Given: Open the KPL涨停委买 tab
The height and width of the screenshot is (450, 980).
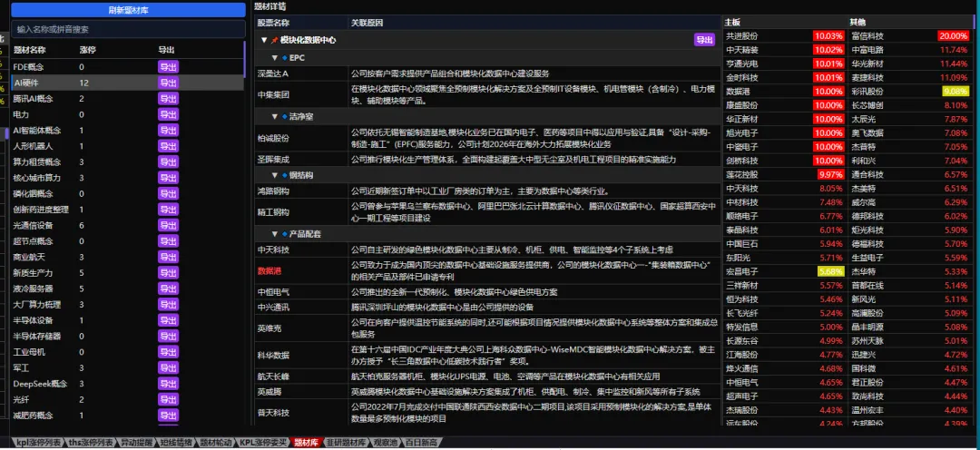Looking at the screenshot, I should click(x=264, y=443).
